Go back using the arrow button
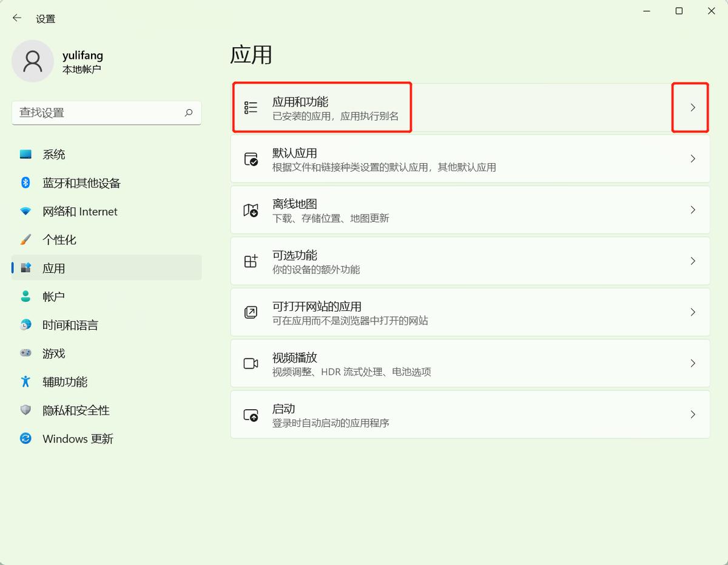 pyautogui.click(x=16, y=18)
